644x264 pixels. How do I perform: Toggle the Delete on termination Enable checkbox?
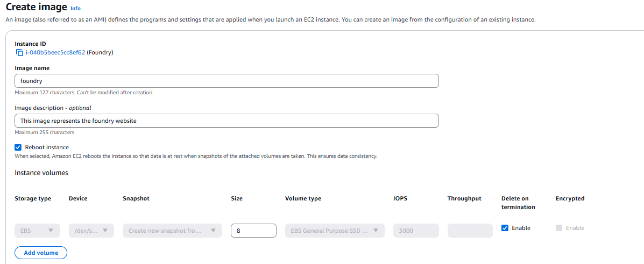(x=505, y=228)
